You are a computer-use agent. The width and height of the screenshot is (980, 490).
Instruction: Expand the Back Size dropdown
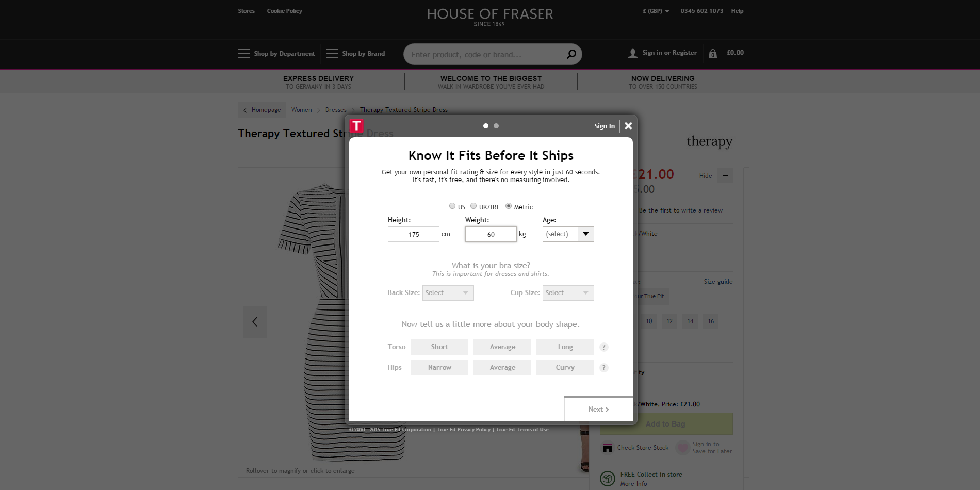click(448, 293)
